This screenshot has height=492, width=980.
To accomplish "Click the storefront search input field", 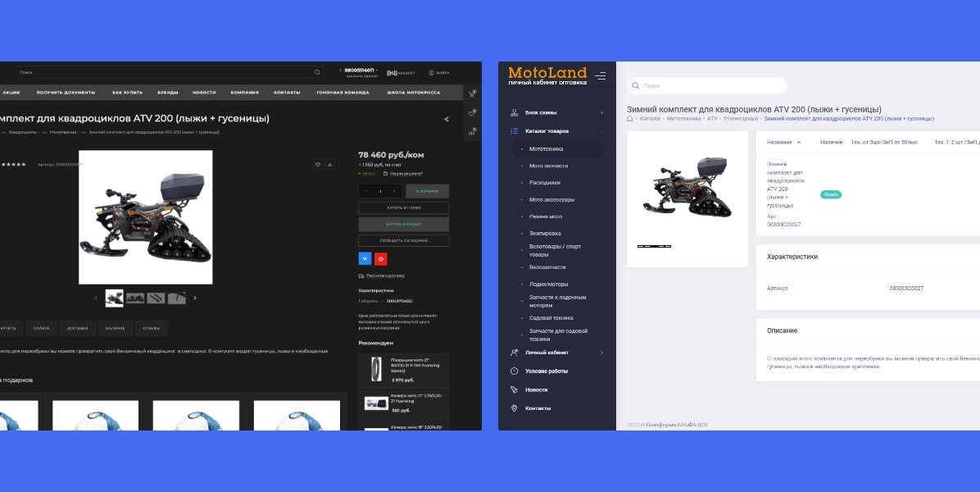I will pos(169,72).
